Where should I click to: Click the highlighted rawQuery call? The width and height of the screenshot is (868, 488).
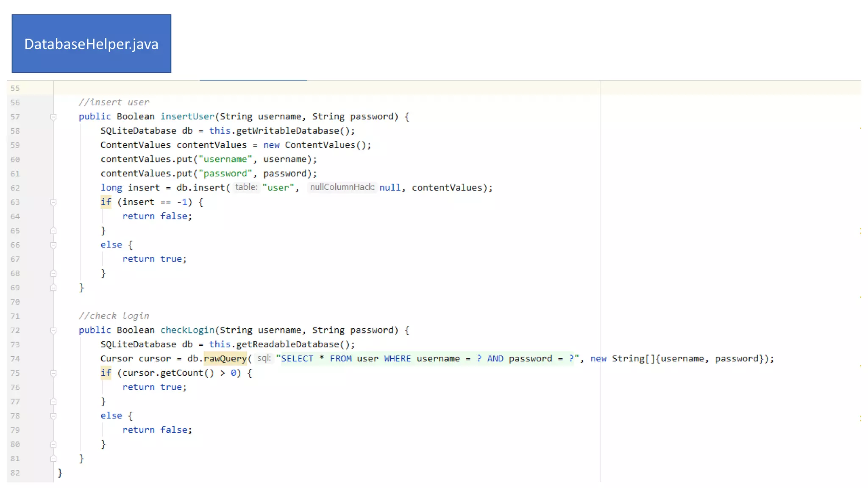click(x=225, y=358)
